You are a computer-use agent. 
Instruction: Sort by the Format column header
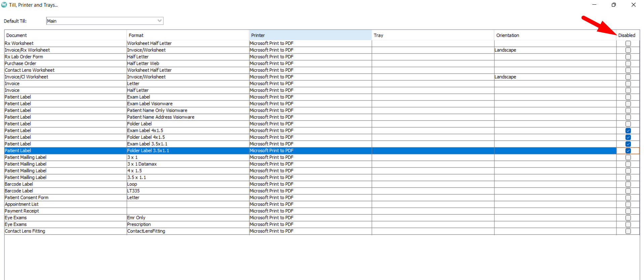click(x=188, y=35)
